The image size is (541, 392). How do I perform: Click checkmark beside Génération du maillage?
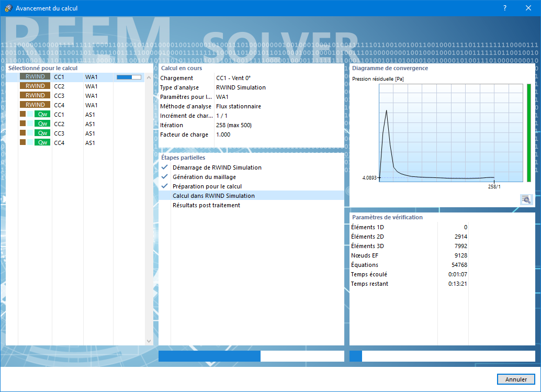165,176
